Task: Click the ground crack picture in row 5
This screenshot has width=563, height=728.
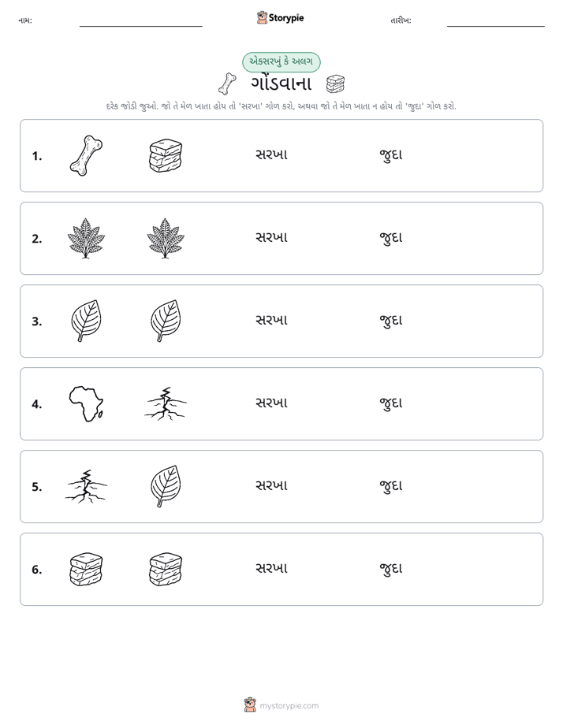Action: (86, 486)
